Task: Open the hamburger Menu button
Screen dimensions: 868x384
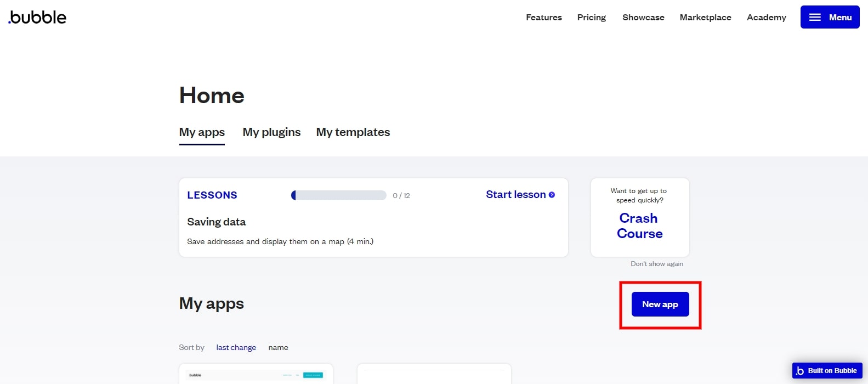Action: (830, 17)
